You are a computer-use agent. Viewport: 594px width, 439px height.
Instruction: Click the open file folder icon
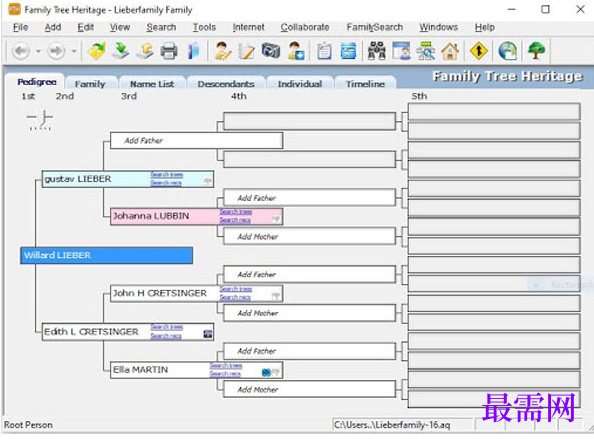(97, 51)
